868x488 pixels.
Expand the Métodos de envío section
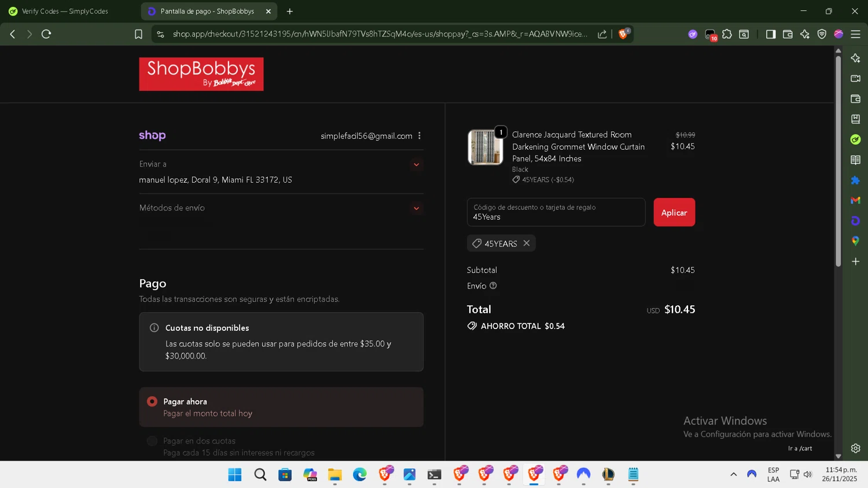tap(416, 208)
